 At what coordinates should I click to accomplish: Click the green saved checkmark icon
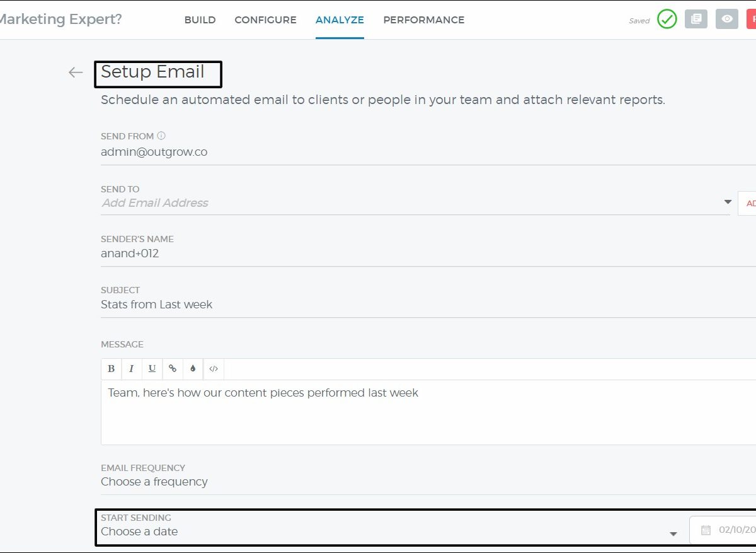tap(667, 19)
